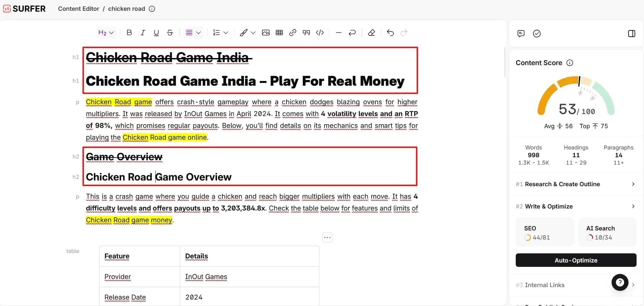Expand the highlighter color options arrow
Screen dimensions: 644x306
pyautogui.click(x=253, y=33)
